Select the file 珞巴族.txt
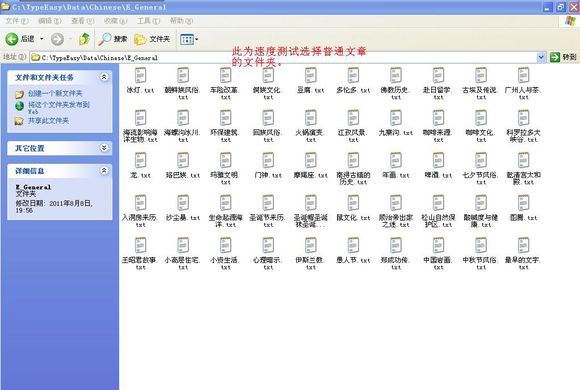580x390 pixels. pos(183,165)
